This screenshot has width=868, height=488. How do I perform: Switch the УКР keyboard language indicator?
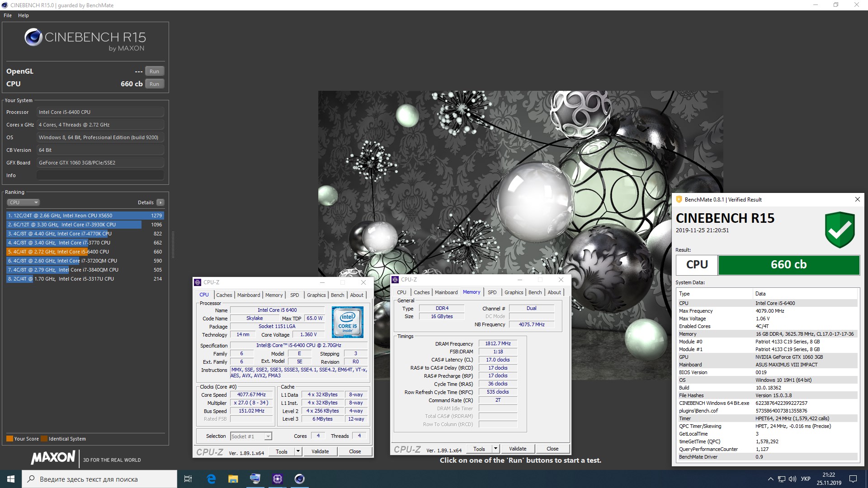pos(806,479)
